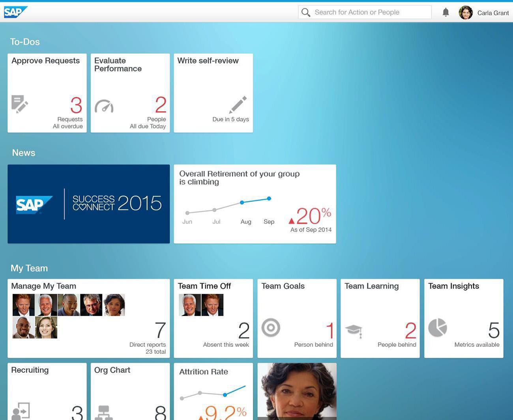Open the Team Time Off tile
Screen dimensions: 513x420
(213, 318)
